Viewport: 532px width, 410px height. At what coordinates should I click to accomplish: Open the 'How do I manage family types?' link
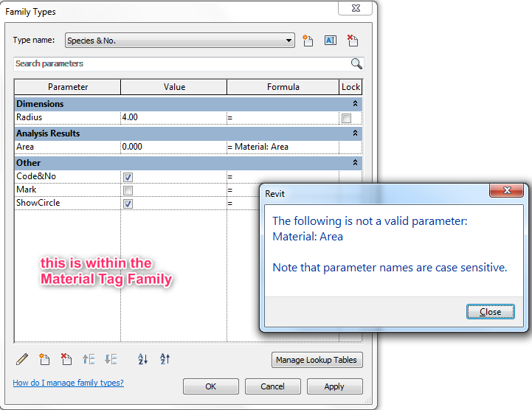[x=68, y=383]
